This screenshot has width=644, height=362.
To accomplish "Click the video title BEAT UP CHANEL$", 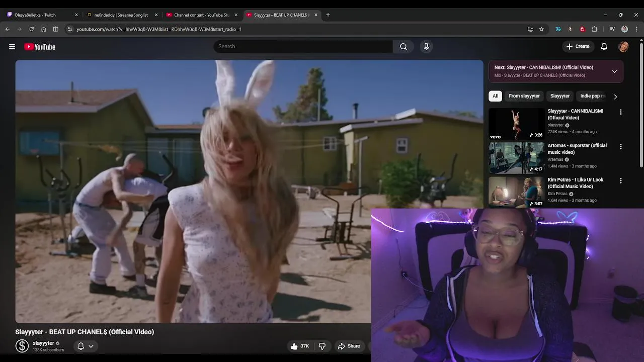I will (x=85, y=332).
